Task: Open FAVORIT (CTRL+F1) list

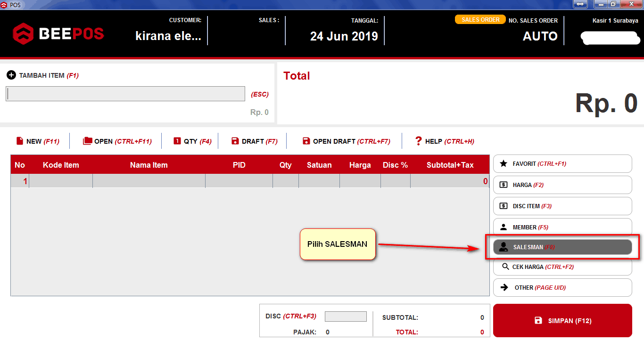Action: click(562, 163)
